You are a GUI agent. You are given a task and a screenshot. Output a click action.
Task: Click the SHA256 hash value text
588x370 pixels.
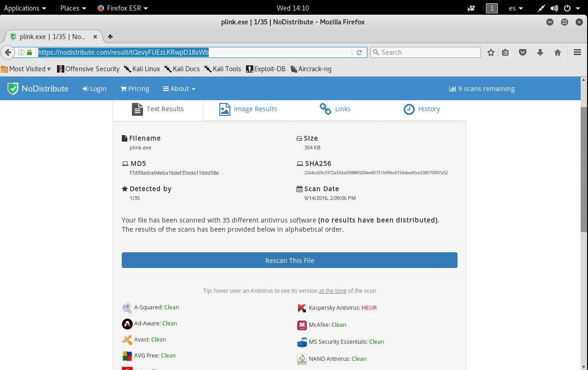pyautogui.click(x=376, y=173)
